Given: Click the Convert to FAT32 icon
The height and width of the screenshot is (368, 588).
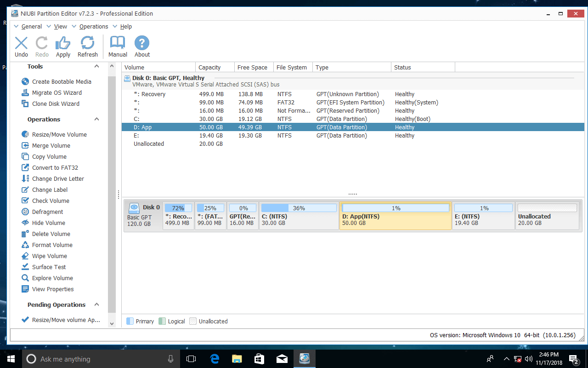Looking at the screenshot, I should [x=25, y=167].
